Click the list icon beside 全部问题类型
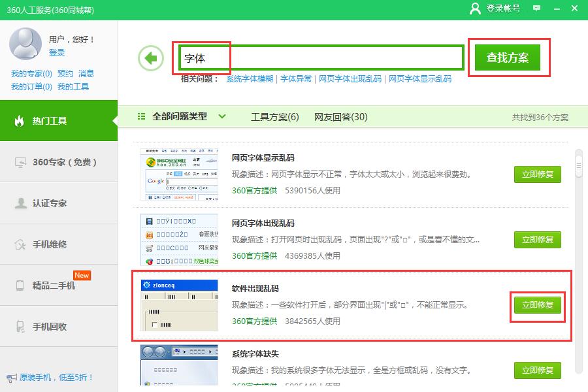The image size is (588, 392). click(141, 117)
